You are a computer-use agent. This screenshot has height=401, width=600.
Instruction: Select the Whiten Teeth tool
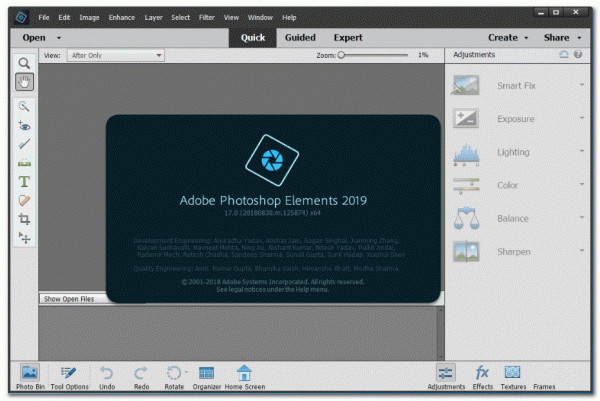[x=24, y=144]
